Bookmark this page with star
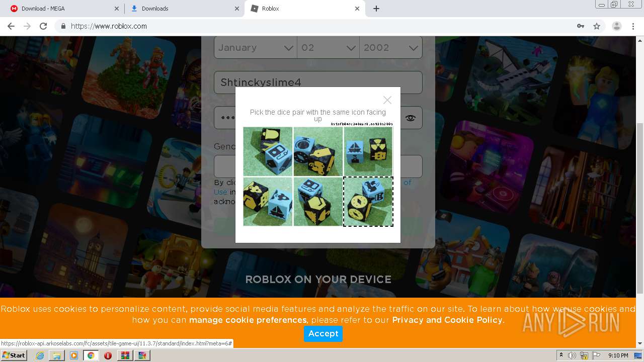Screen dimensions: 644x362 tap(597, 26)
